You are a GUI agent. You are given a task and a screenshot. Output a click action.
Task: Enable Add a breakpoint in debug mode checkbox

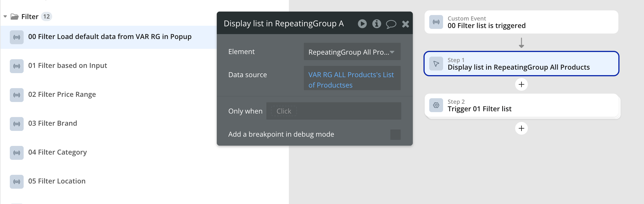coord(395,134)
